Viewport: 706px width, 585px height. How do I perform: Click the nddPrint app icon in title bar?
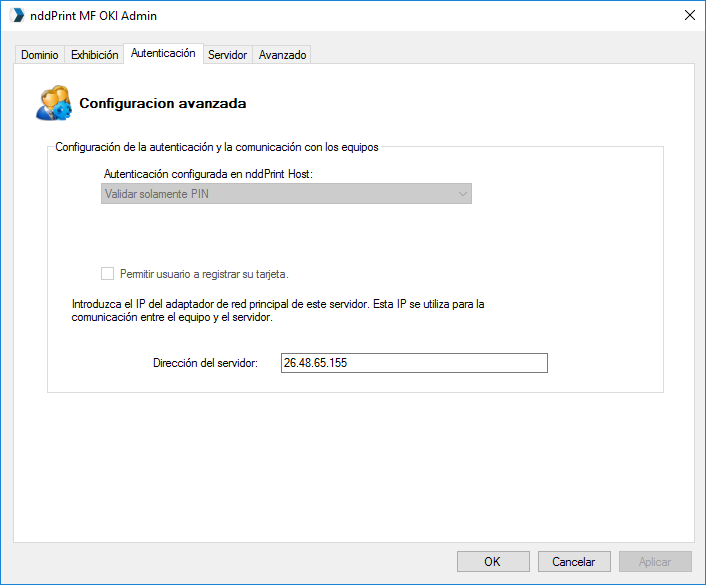[x=17, y=15]
